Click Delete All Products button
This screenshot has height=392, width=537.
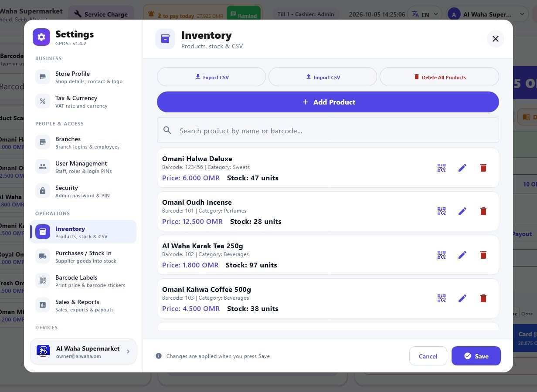(x=439, y=77)
